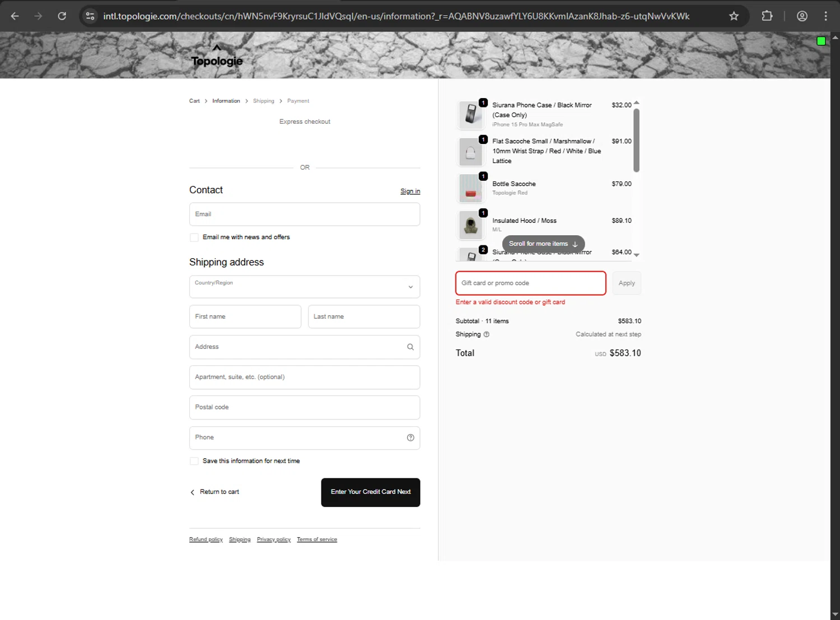Image resolution: width=840 pixels, height=620 pixels.
Task: Click the Topologie logo
Action: [217, 56]
